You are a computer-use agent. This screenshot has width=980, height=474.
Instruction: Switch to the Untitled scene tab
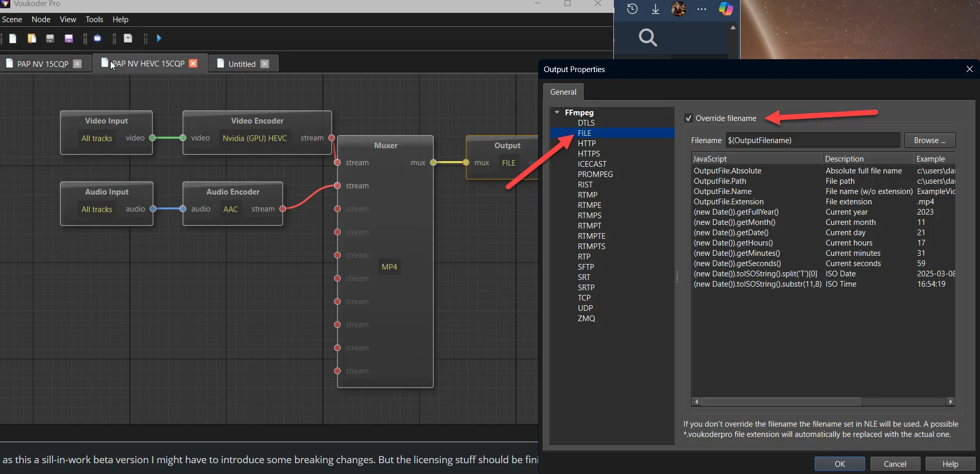point(242,64)
